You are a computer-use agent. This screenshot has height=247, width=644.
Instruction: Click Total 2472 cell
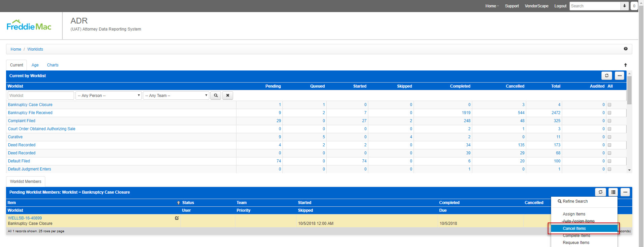556,113
